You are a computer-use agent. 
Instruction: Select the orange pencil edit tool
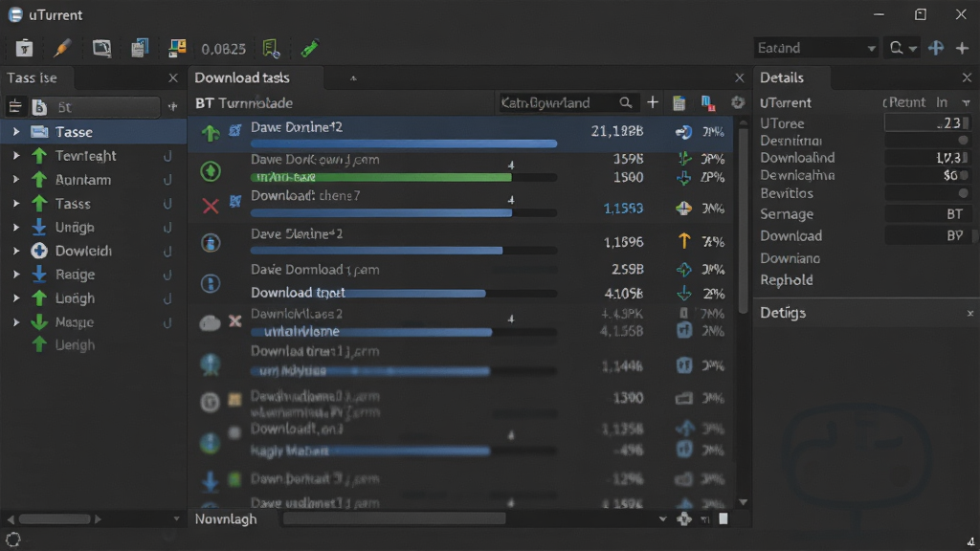62,48
